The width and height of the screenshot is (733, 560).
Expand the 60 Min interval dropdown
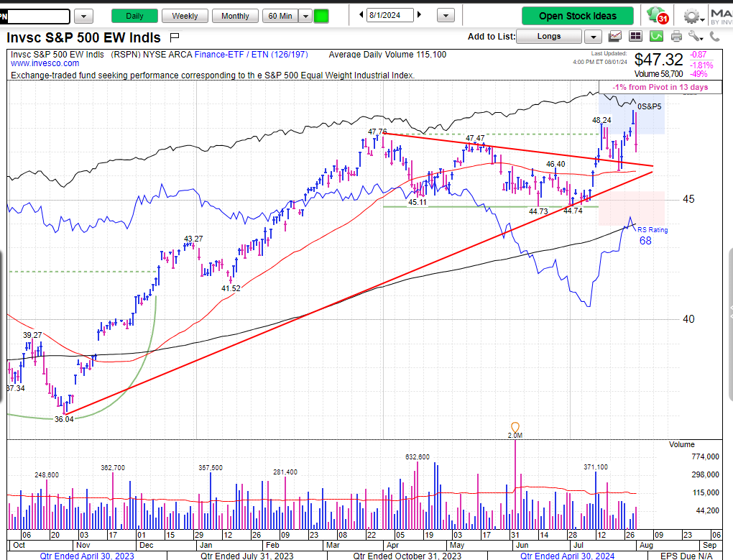point(305,17)
